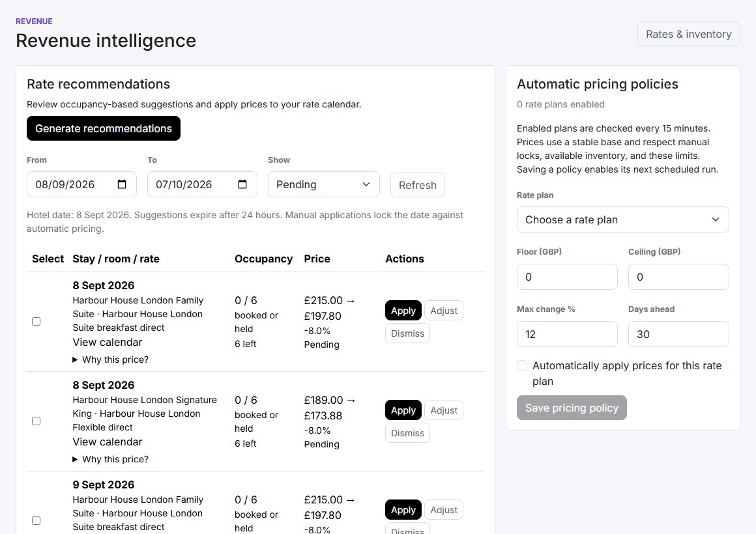The image size is (756, 534).
Task: Click Generate recommendations
Action: click(104, 129)
